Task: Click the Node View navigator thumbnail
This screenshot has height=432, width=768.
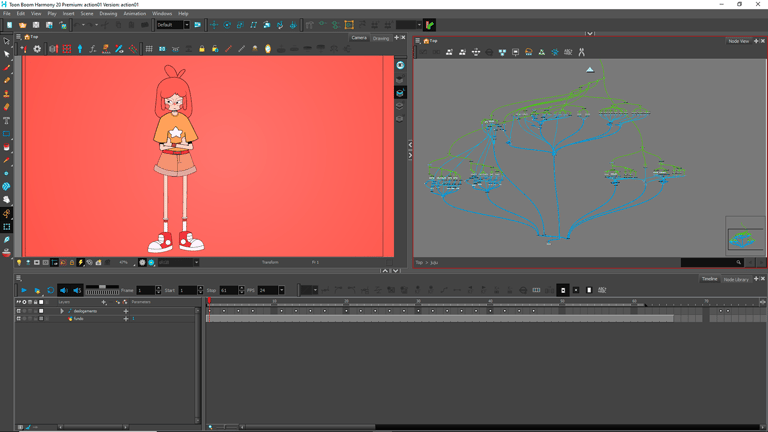Action: (744, 239)
